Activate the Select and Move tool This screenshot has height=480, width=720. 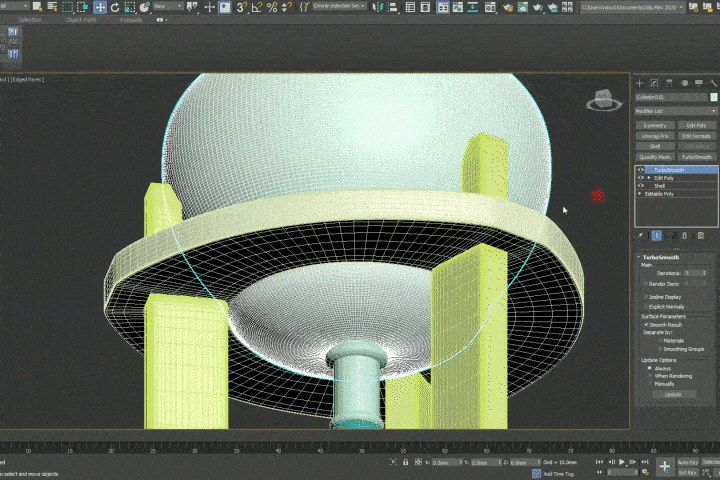point(100,7)
